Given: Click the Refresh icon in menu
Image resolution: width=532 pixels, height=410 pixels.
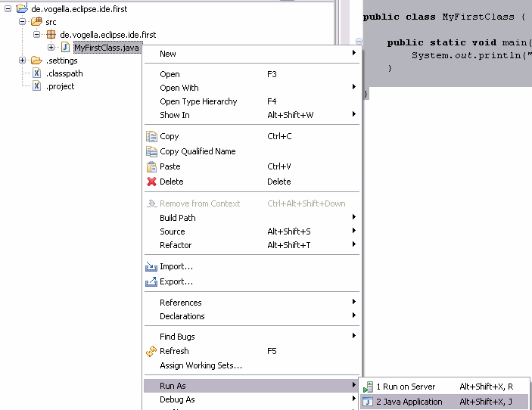Looking at the screenshot, I should [151, 351].
